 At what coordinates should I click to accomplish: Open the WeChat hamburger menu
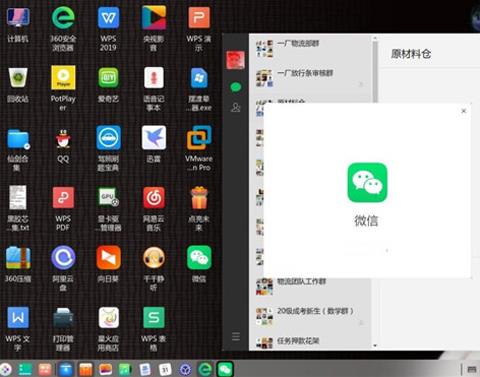236,336
